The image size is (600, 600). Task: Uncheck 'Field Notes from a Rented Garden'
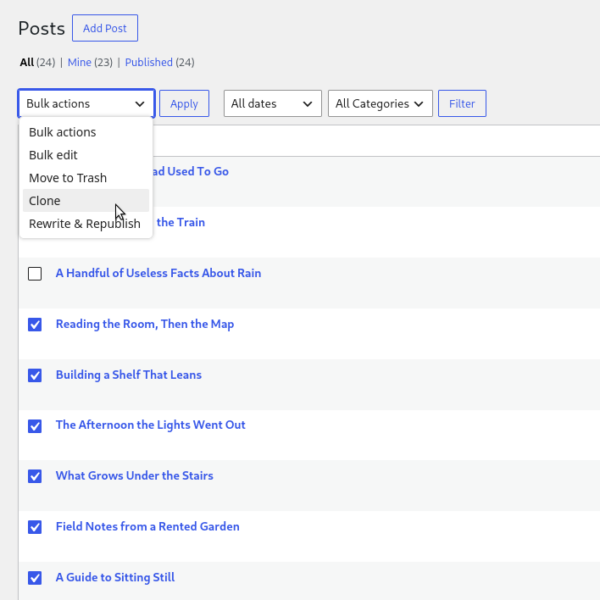click(x=35, y=527)
